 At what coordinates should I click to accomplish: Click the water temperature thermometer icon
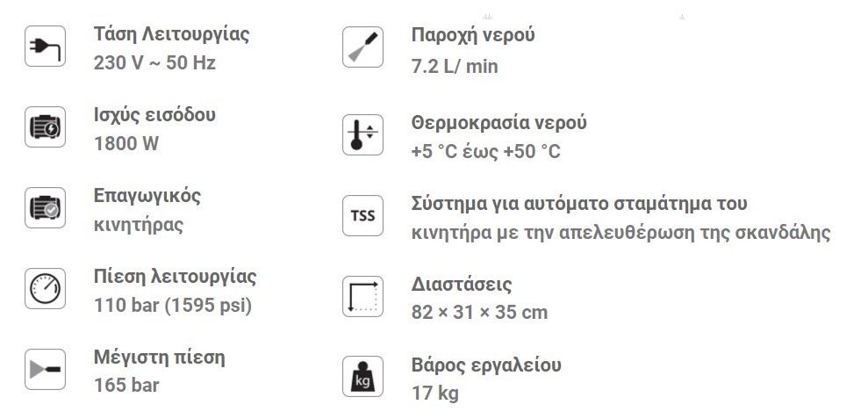click(x=362, y=135)
